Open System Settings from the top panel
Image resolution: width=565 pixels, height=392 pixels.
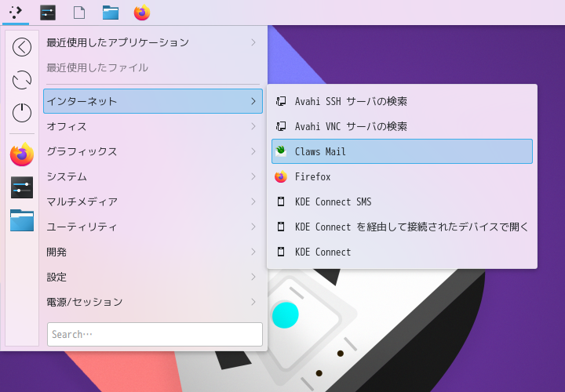[48, 13]
